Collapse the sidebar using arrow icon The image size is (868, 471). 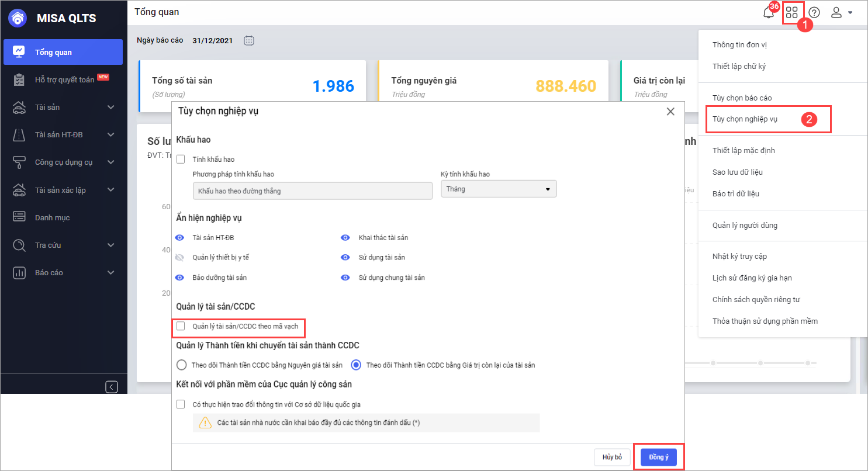[x=112, y=386]
